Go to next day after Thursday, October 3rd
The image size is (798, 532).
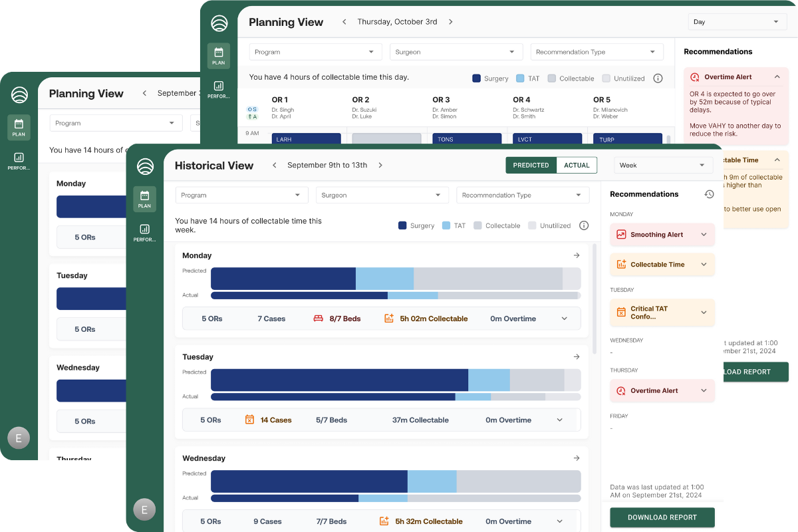(x=450, y=22)
